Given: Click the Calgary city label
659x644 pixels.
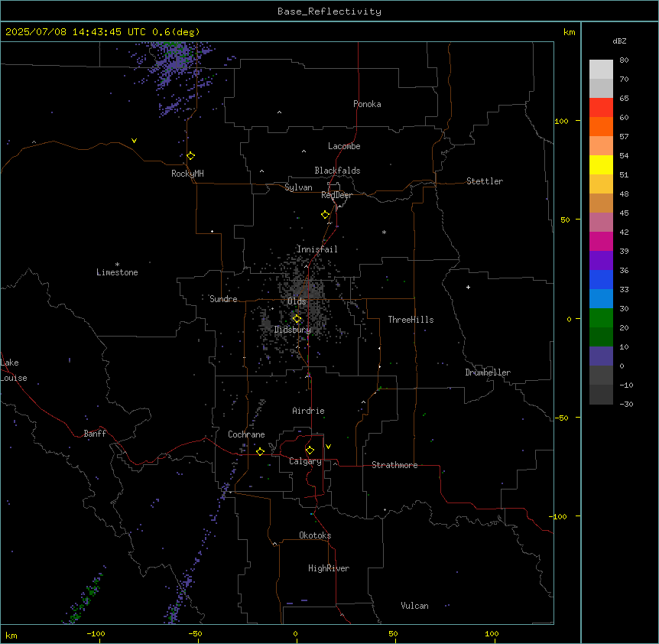Looking at the screenshot, I should pyautogui.click(x=305, y=461).
